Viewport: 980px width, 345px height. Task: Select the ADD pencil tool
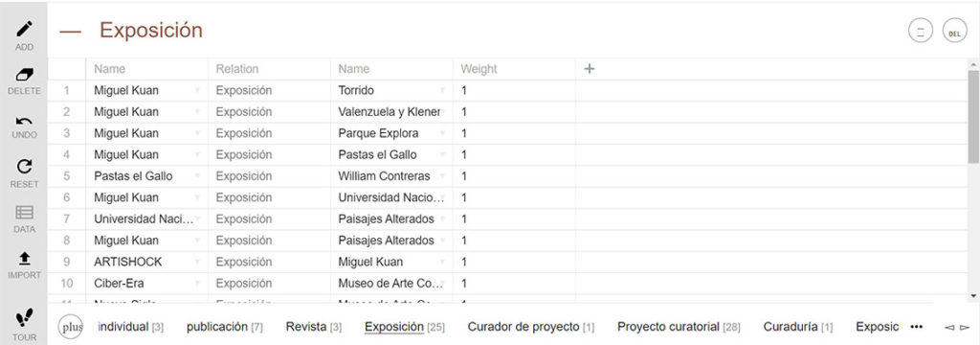(x=24, y=29)
